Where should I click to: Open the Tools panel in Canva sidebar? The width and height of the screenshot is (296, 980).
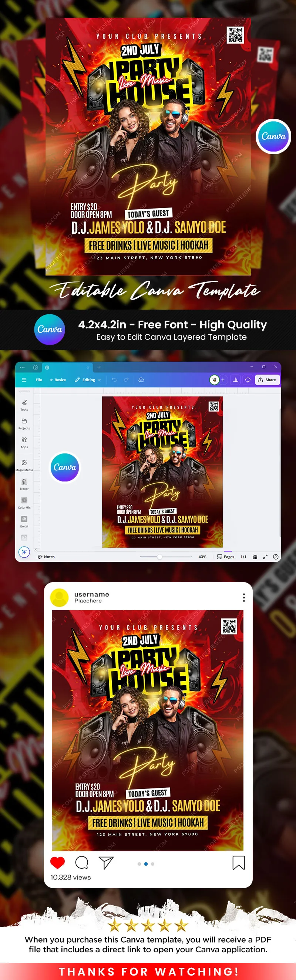[x=24, y=405]
